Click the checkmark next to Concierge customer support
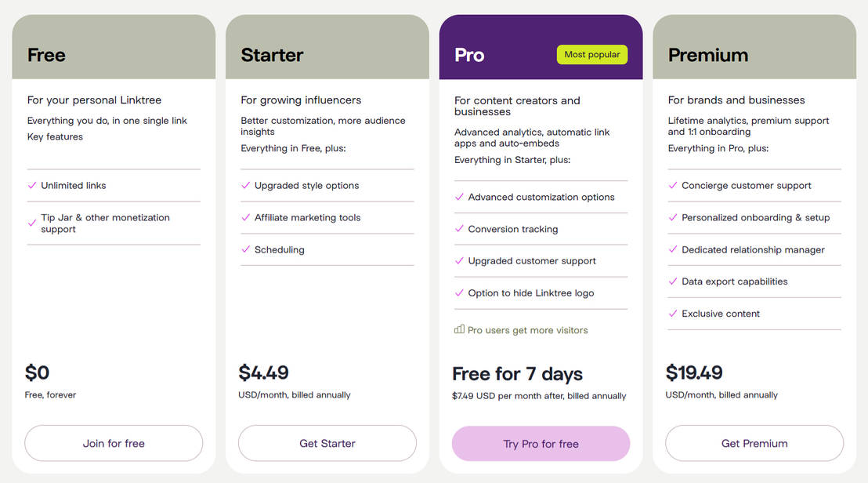This screenshot has width=868, height=483. 672,186
